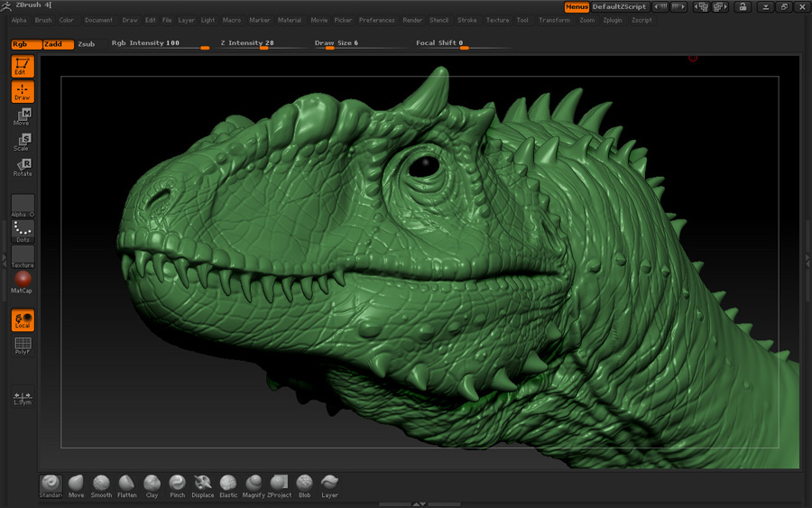Image resolution: width=812 pixels, height=508 pixels.
Task: Select the Flatten brush
Action: click(x=127, y=484)
